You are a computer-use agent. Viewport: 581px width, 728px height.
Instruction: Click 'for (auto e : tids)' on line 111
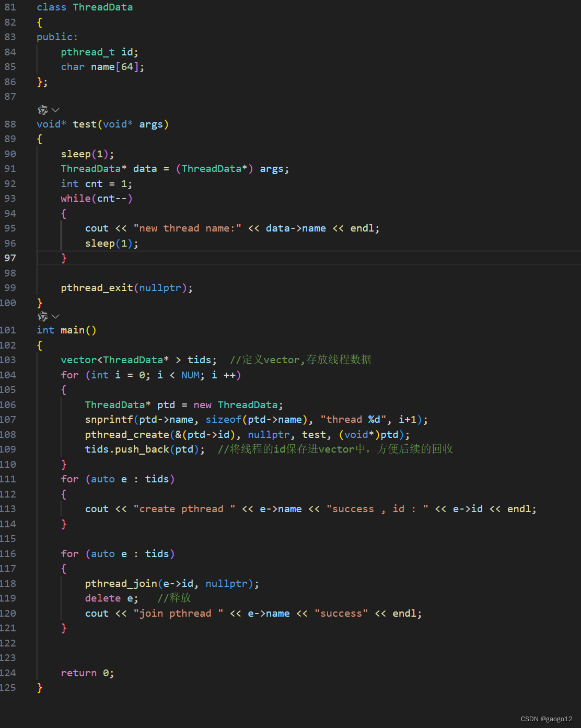coord(118,479)
